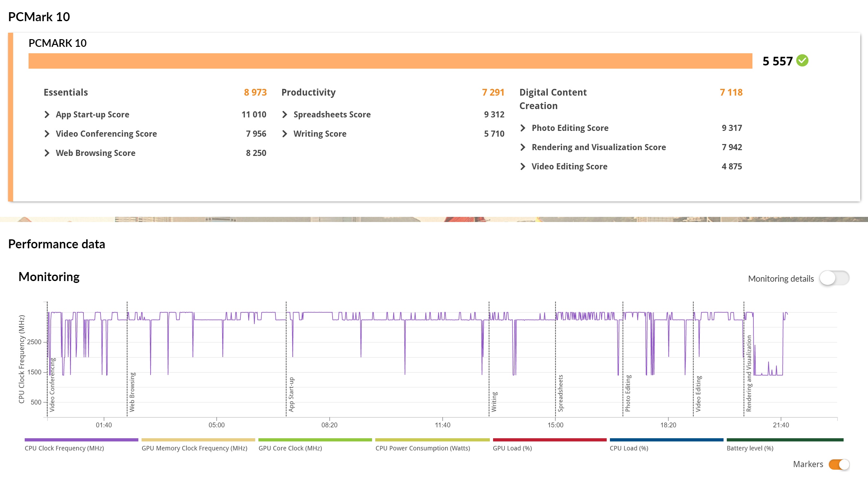868x487 pixels.
Task: Click the 11:40 time axis label
Action: [442, 425]
